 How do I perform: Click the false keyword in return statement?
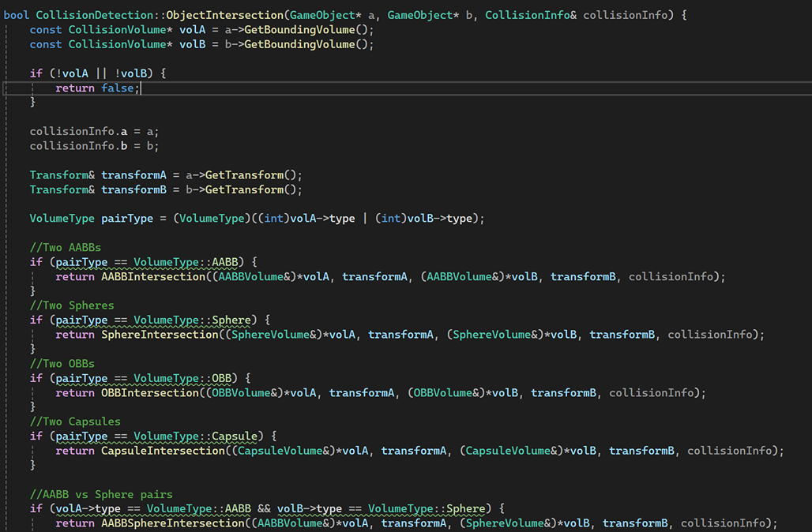pos(117,88)
